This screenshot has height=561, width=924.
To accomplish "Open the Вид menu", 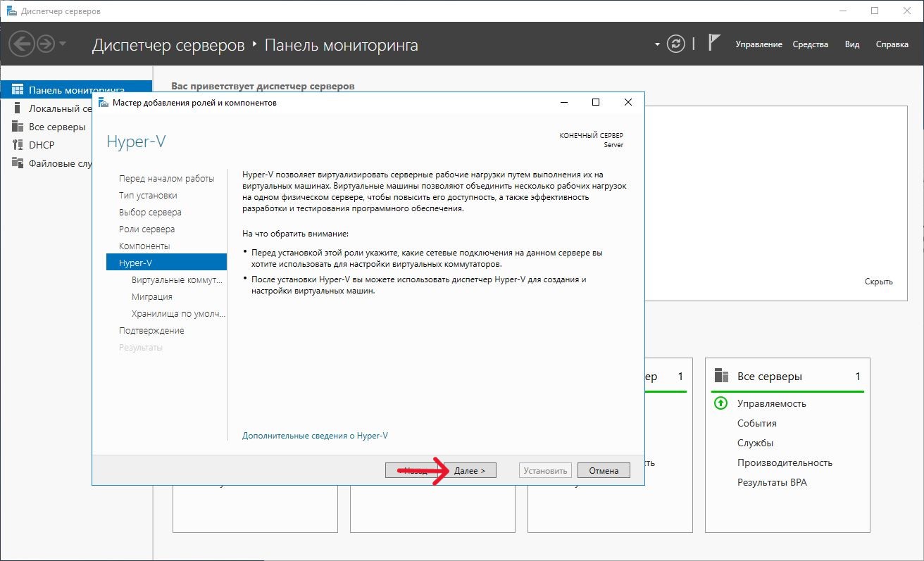I will pyautogui.click(x=851, y=44).
